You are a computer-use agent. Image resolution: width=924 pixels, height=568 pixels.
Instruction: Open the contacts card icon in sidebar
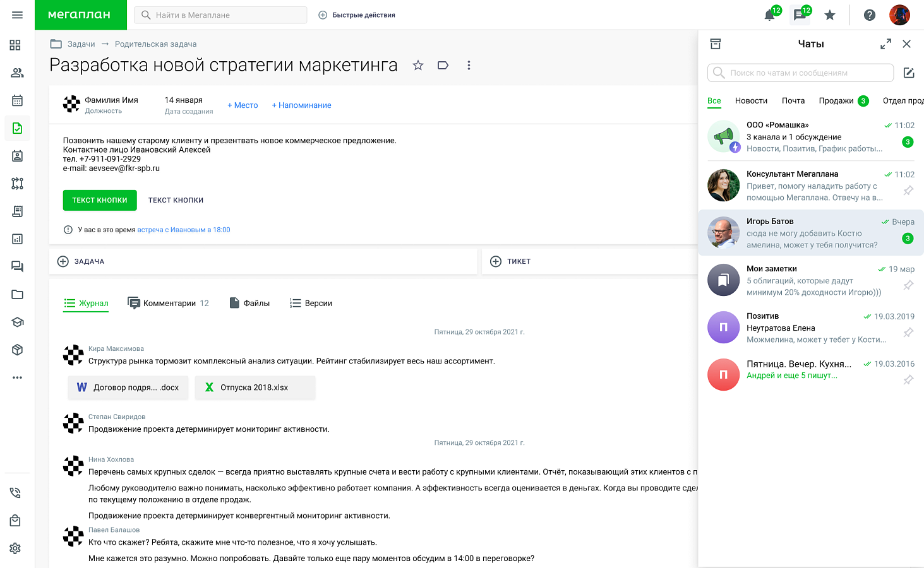[x=17, y=156]
